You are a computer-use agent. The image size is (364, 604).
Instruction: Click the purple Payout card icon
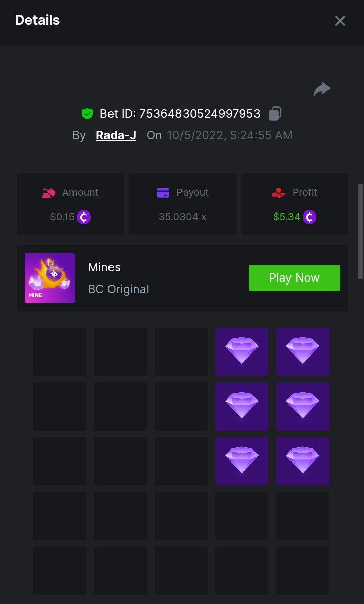tap(163, 193)
